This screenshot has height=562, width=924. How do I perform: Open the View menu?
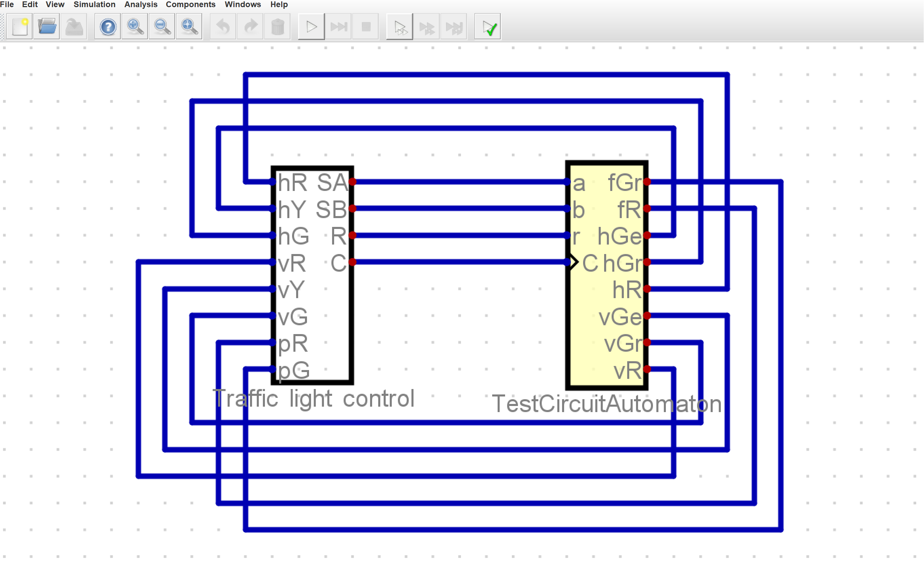click(x=55, y=4)
